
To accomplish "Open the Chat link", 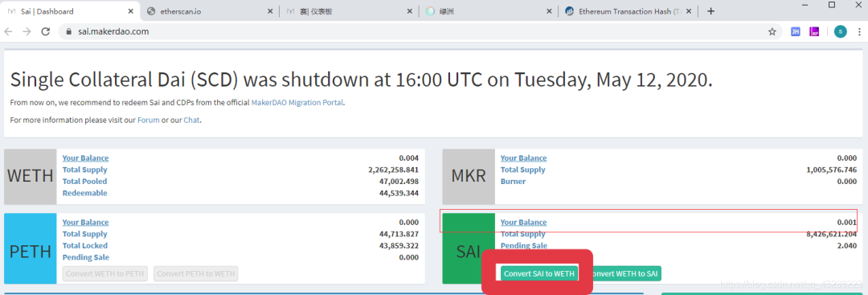I will click(191, 120).
